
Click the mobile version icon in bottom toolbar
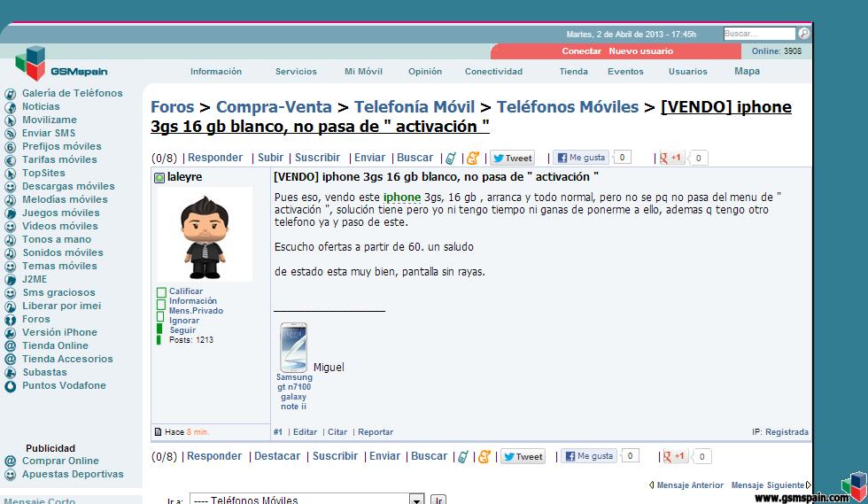(462, 457)
